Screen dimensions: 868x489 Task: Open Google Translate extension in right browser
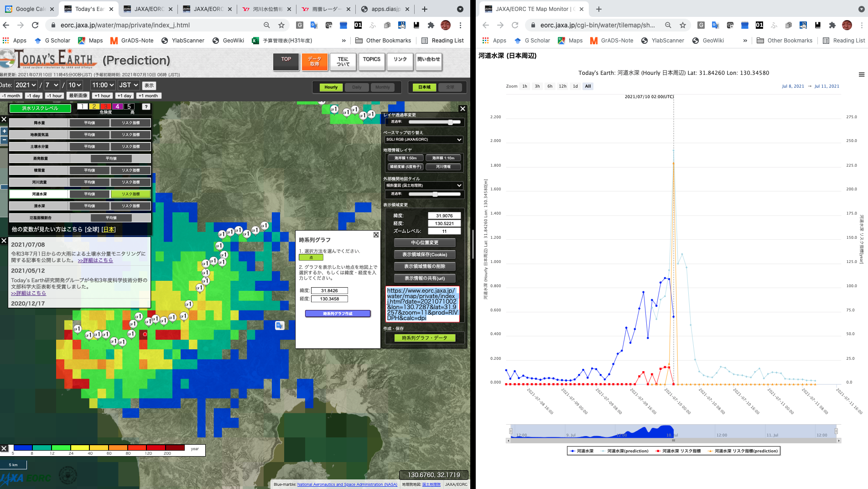pos(716,25)
